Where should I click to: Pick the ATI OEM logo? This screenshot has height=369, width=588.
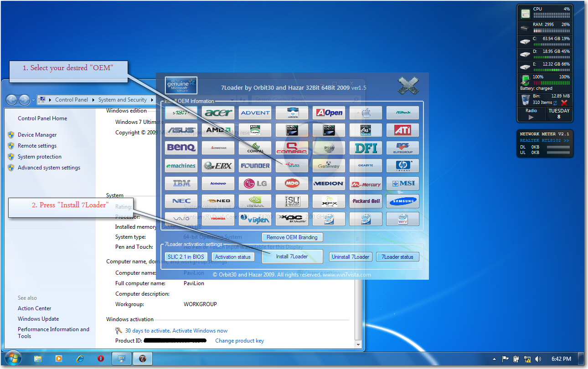[x=402, y=130]
